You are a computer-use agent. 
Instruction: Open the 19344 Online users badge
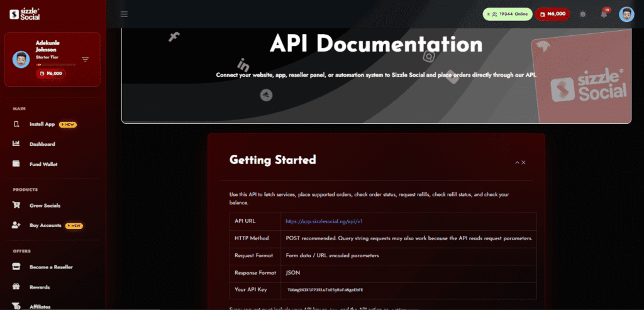click(x=508, y=14)
